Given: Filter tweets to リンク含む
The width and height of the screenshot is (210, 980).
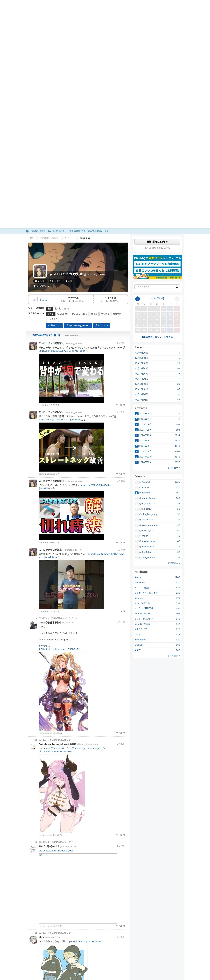Looking at the screenshot, I should (53, 319).
